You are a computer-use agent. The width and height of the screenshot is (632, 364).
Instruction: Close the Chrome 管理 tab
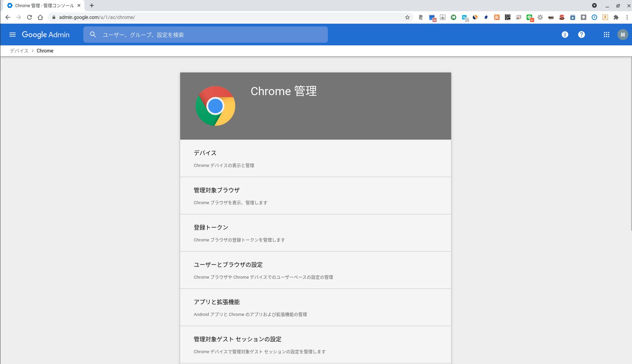click(x=79, y=5)
